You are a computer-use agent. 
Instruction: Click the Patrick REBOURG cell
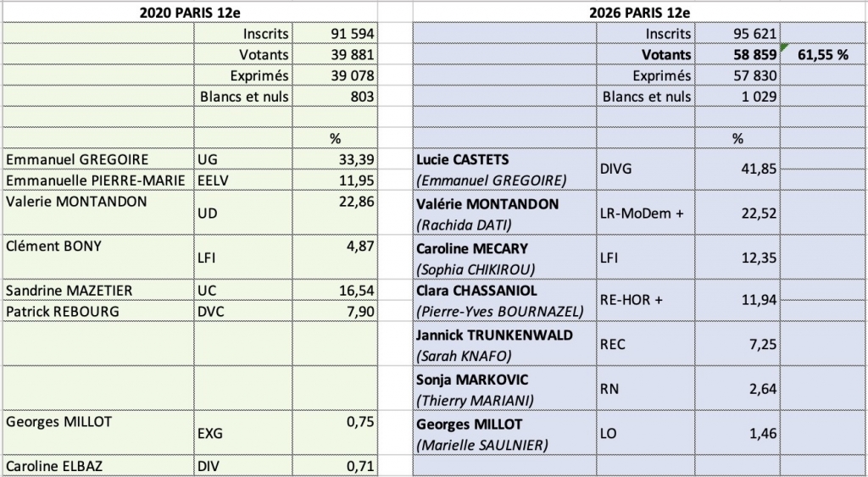pos(98,311)
